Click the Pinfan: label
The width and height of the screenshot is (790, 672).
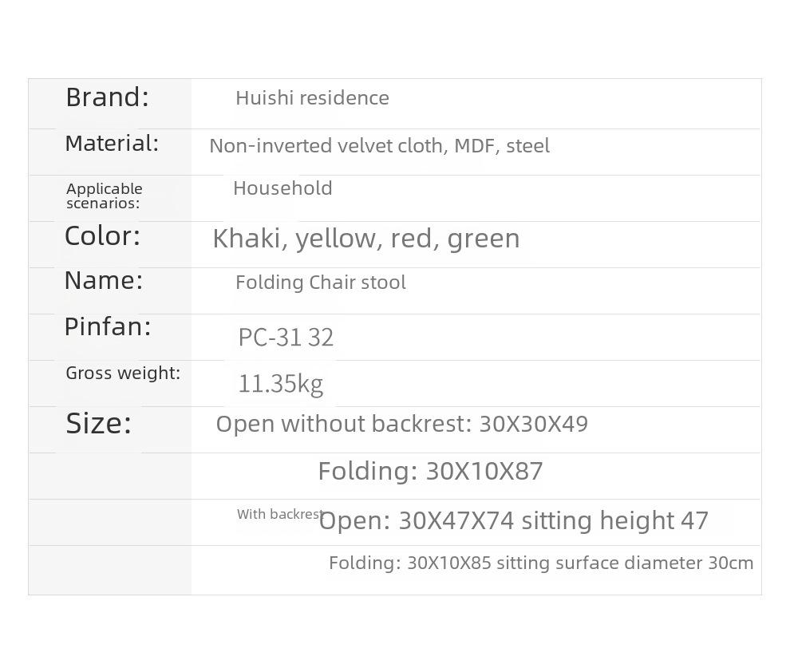tap(108, 327)
